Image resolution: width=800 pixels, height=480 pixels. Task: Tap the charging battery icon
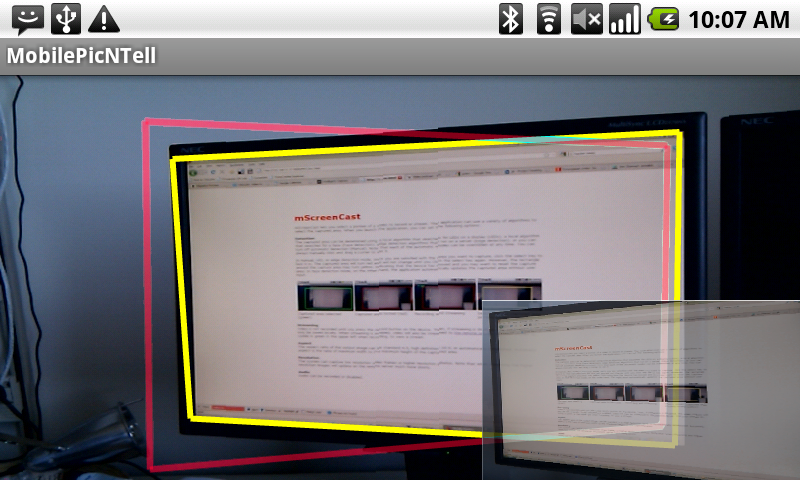[x=663, y=19]
